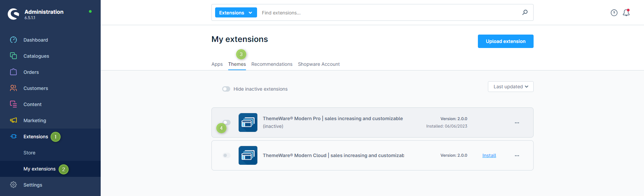The image size is (644, 196).
Task: Activate the ThemeWare Modern Pro toggle
Action: point(227,122)
